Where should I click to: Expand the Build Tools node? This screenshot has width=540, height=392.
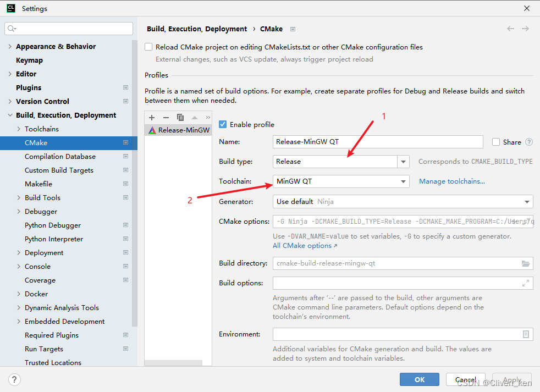pyautogui.click(x=19, y=198)
